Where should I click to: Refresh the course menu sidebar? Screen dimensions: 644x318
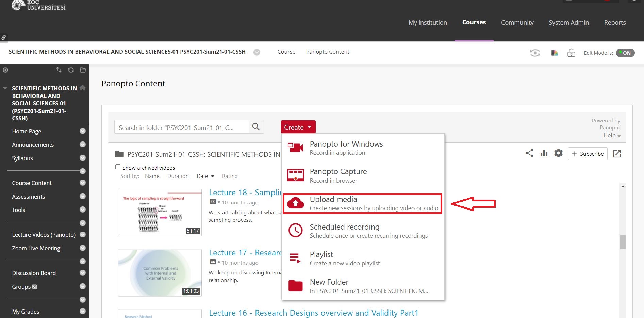71,70
